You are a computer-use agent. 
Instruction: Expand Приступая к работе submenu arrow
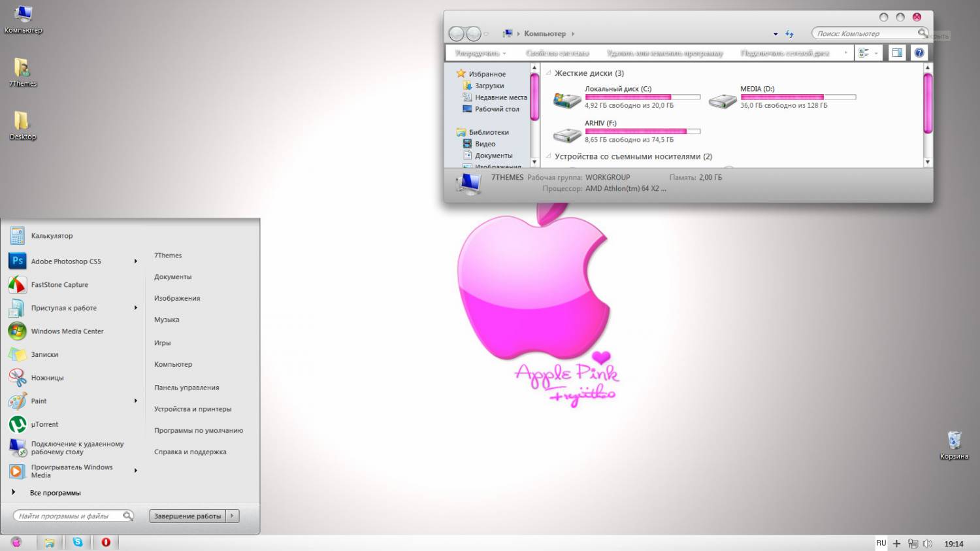(x=136, y=308)
